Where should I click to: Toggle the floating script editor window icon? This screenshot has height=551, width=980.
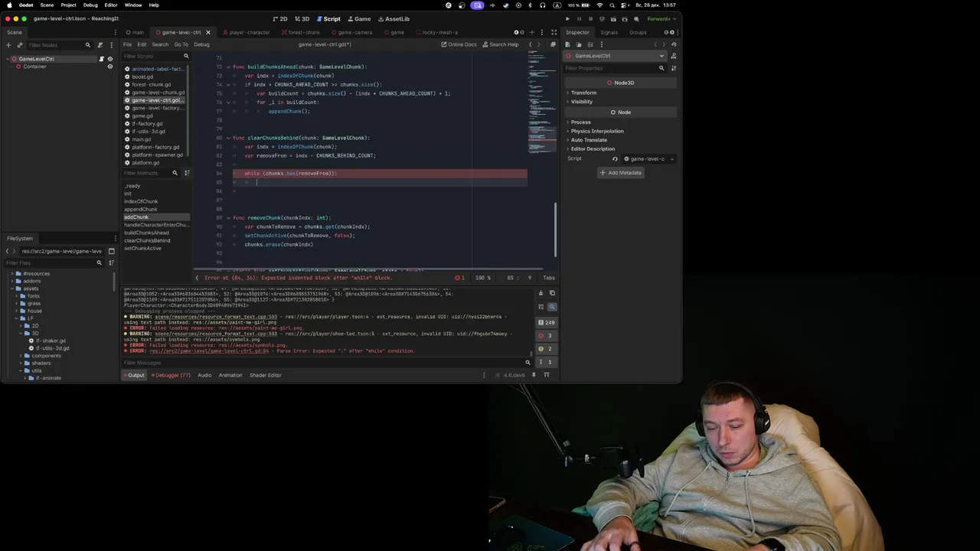tap(553, 44)
